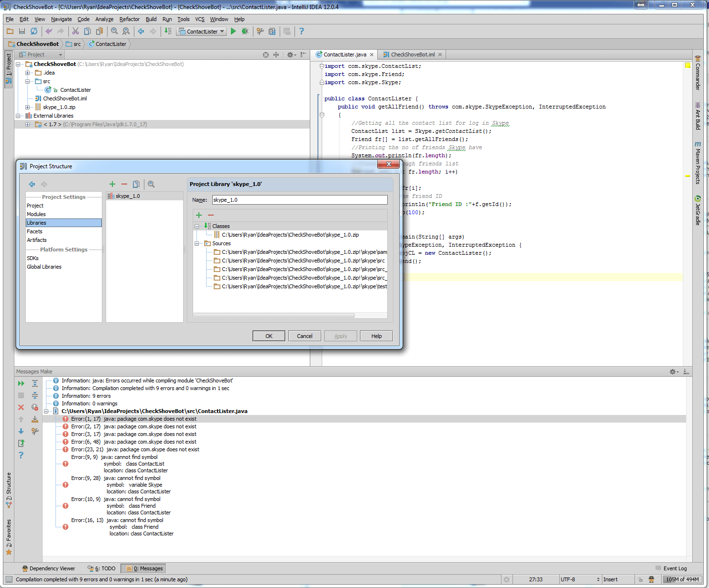This screenshot has width=709, height=588.
Task: Close the Messages pane with red X
Action: click(21, 407)
